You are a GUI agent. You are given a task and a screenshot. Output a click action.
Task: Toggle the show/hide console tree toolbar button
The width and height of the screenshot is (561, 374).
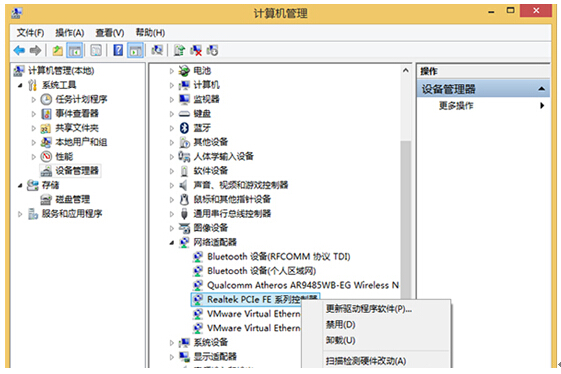coord(75,50)
